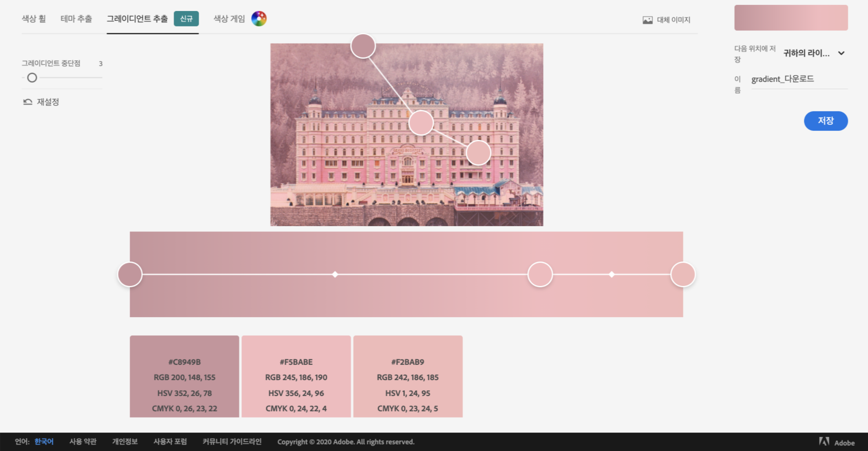Click the 신규 badge

pyautogui.click(x=186, y=18)
